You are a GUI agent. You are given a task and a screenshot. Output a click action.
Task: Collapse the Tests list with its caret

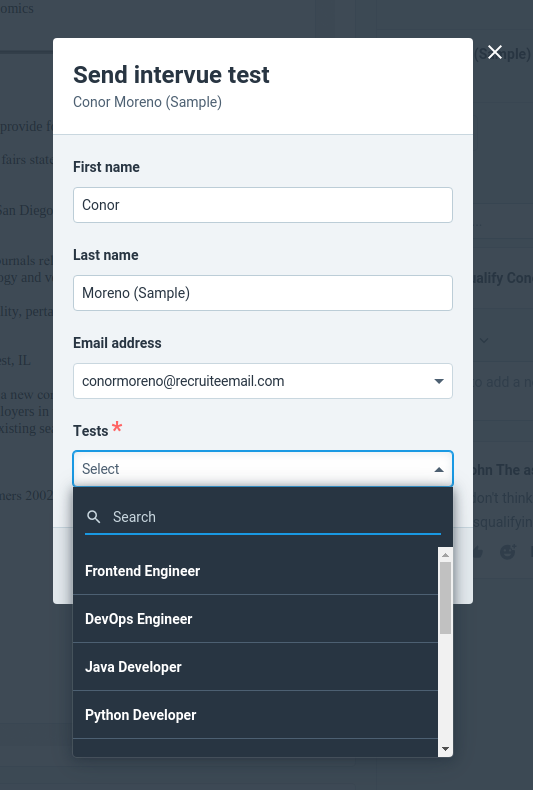(439, 469)
